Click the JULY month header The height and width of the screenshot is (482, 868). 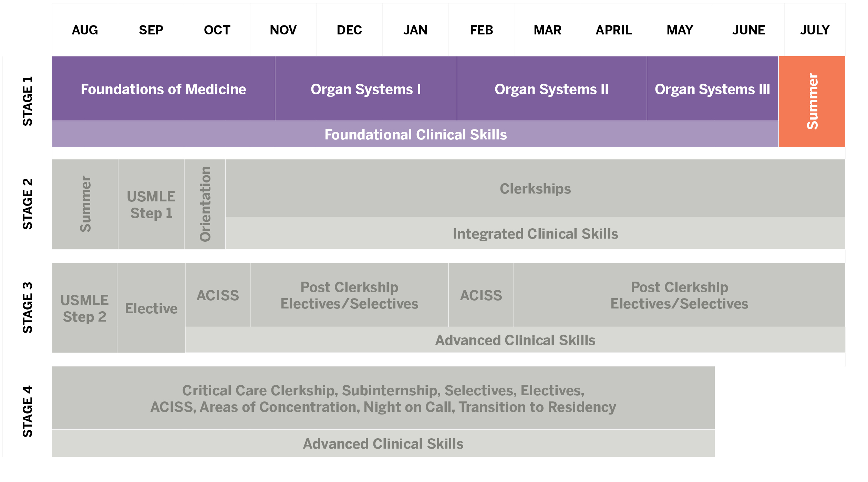point(815,30)
